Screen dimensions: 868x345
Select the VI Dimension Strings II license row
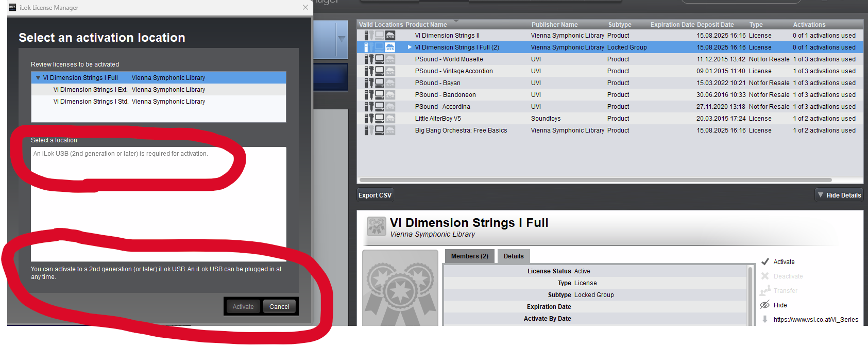(x=610, y=36)
